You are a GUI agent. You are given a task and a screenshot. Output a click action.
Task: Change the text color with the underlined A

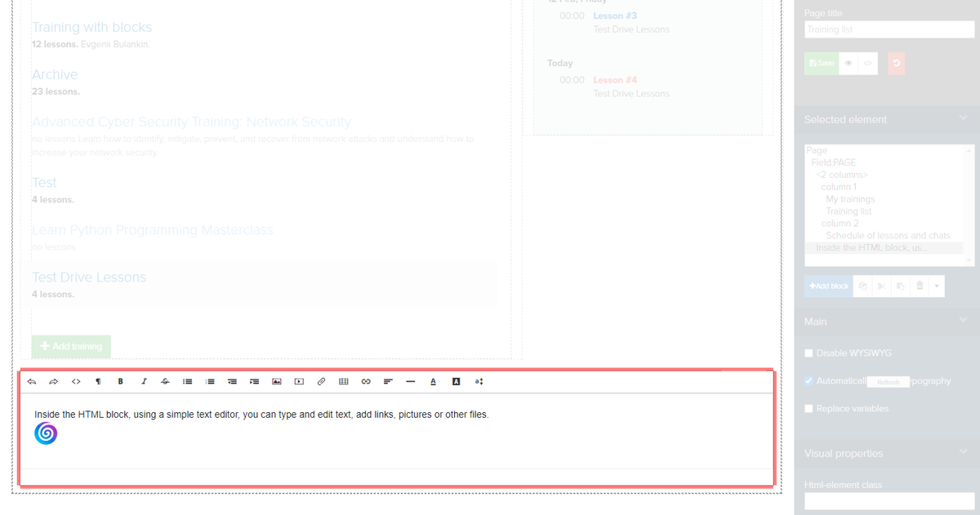[x=433, y=381]
